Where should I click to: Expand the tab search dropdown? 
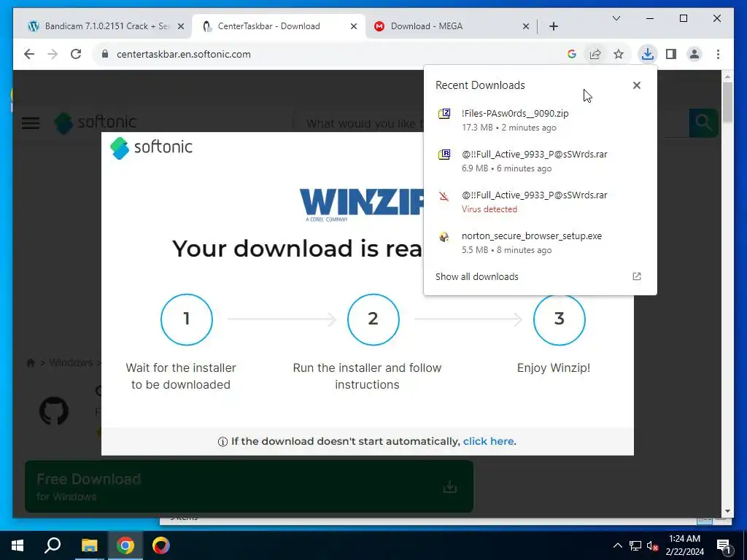[x=616, y=18]
